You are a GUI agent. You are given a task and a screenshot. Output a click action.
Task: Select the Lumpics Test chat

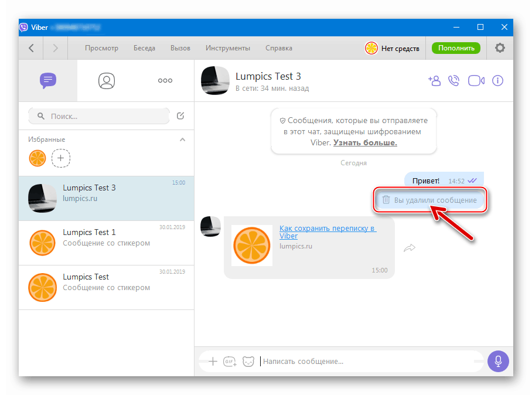106,287
